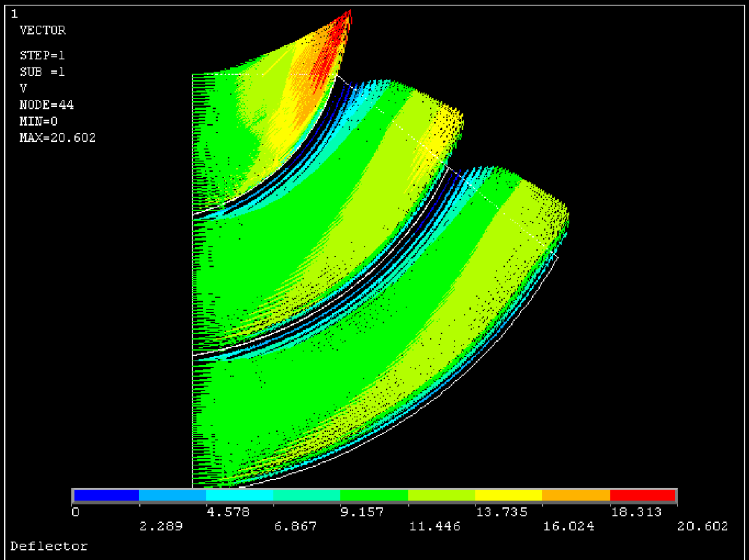749x560 pixels.
Task: Click the MIN=0 label
Action: 38,121
